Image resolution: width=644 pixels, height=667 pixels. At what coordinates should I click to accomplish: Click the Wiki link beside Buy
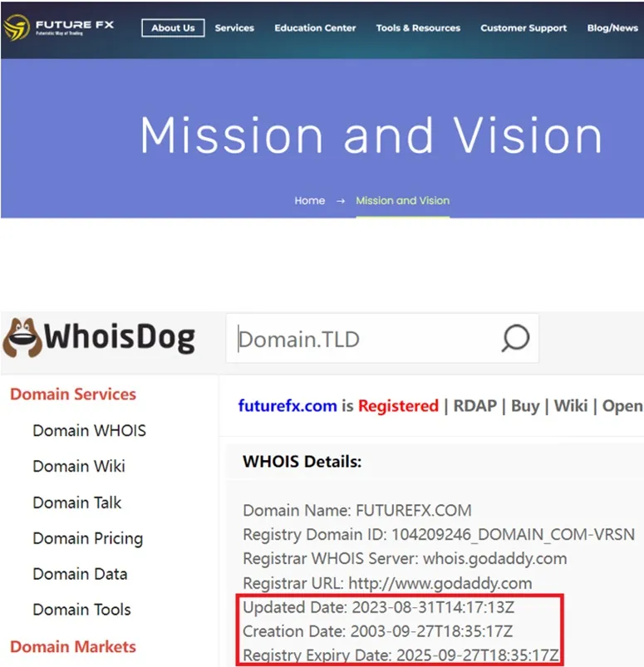[571, 406]
